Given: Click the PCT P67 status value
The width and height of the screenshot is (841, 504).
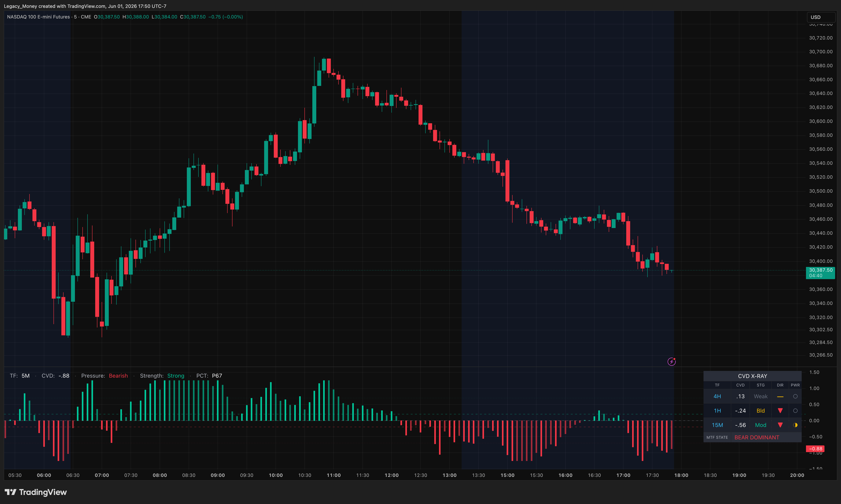Looking at the screenshot, I should point(217,376).
